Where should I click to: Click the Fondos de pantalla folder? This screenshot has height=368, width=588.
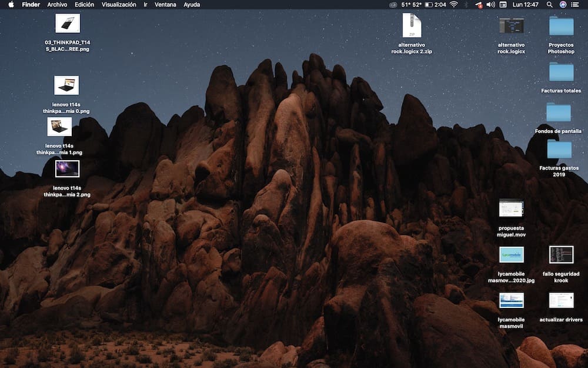click(558, 112)
